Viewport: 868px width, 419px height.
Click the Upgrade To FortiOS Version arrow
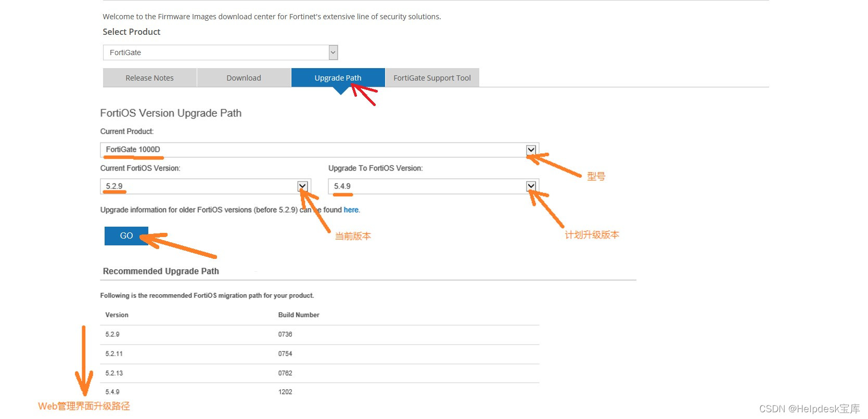point(531,186)
